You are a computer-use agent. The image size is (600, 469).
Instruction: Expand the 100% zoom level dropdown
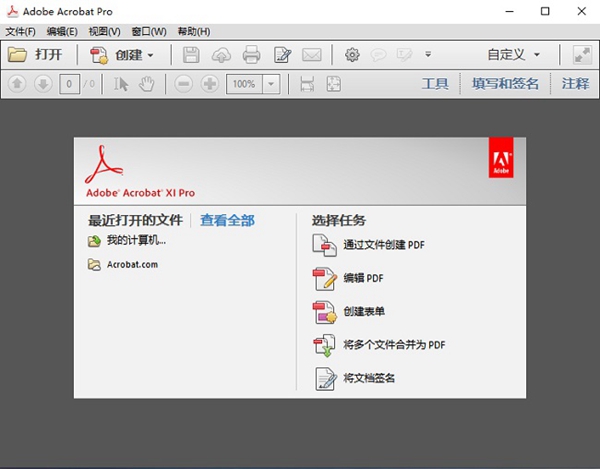272,84
